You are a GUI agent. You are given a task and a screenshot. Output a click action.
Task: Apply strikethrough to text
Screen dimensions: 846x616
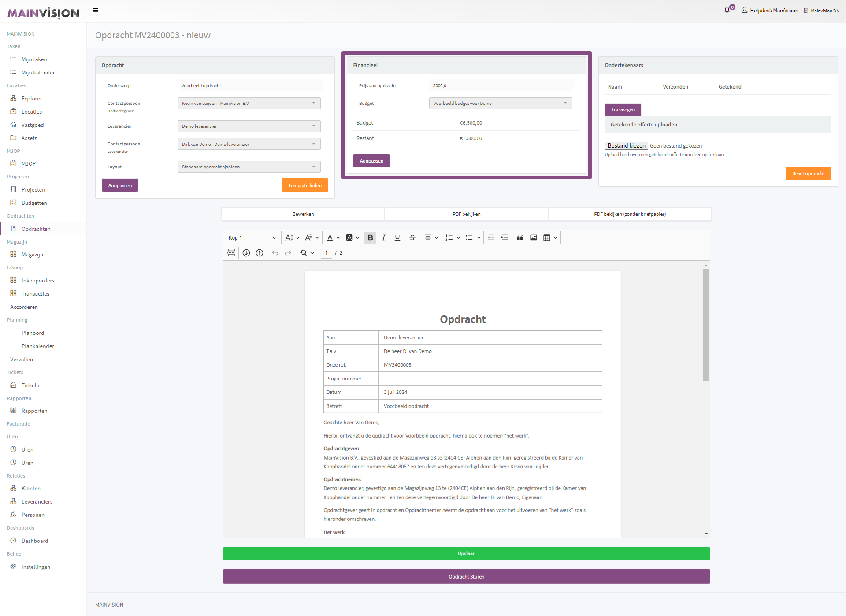[412, 237]
